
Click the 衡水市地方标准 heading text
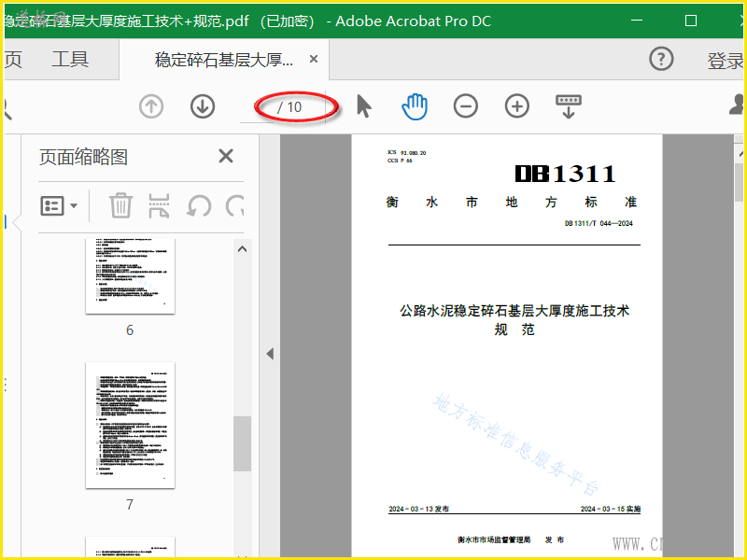512,202
